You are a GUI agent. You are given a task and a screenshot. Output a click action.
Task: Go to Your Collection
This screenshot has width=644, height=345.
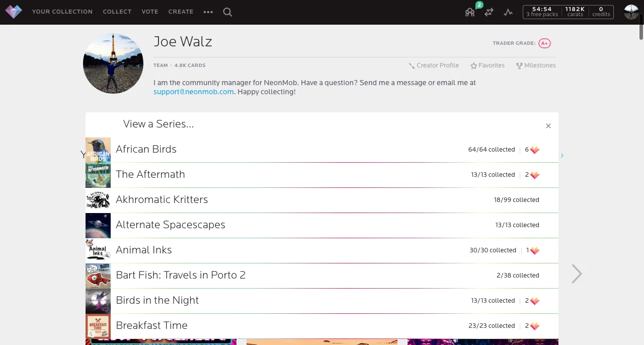[62, 12]
